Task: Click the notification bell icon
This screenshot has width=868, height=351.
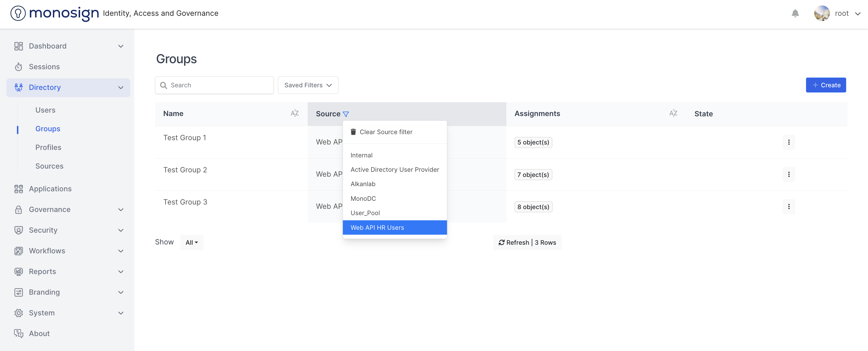Action: [x=795, y=14]
